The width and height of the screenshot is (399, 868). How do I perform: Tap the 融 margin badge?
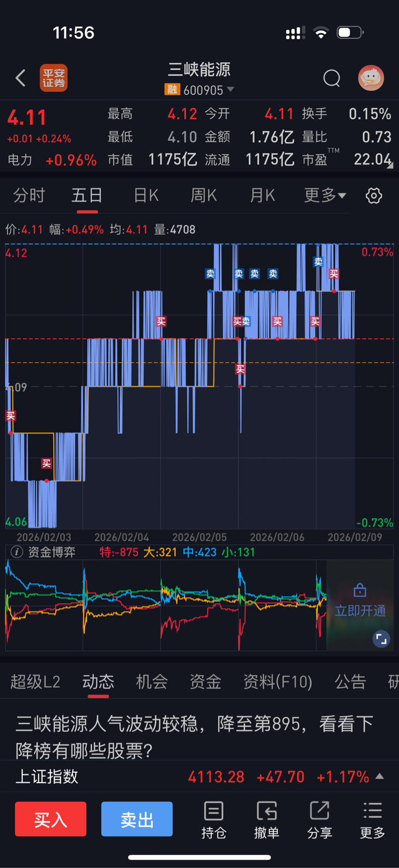point(172,89)
